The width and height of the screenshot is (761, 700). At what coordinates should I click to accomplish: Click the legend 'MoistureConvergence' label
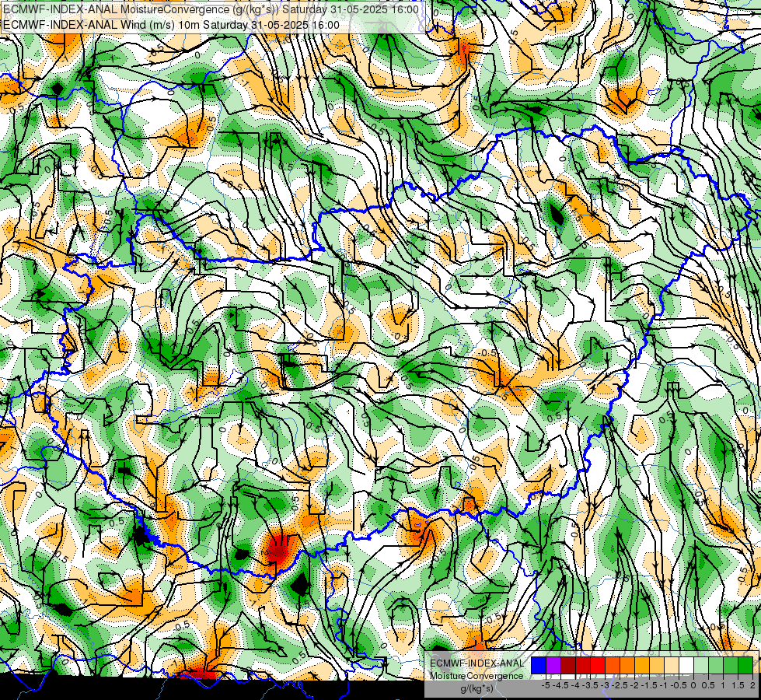(476, 676)
